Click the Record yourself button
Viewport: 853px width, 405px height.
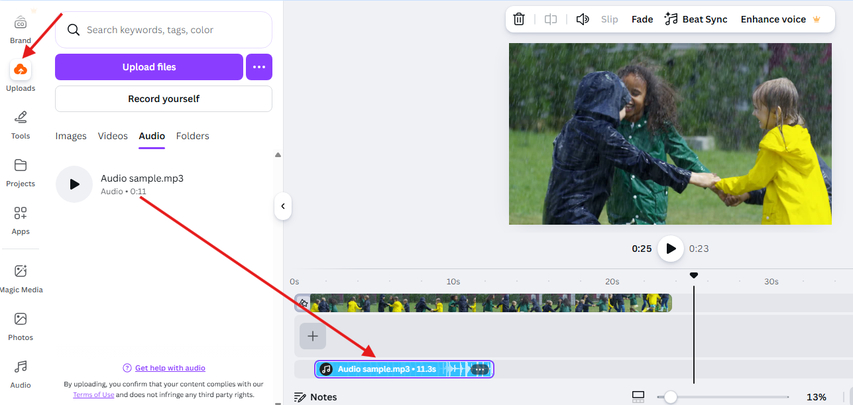[164, 99]
